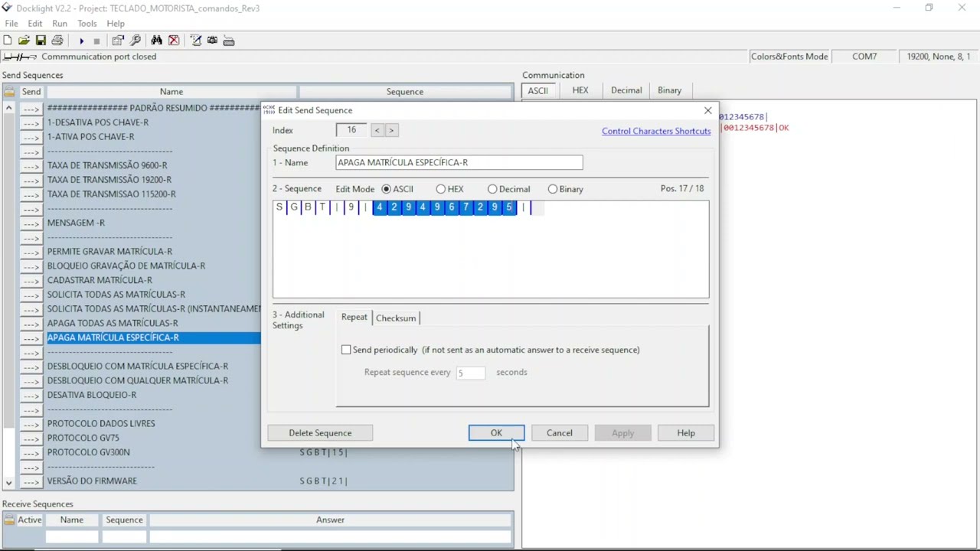This screenshot has width=980, height=551.
Task: Click the notepad edit icon in the toolbar
Action: [x=196, y=41]
